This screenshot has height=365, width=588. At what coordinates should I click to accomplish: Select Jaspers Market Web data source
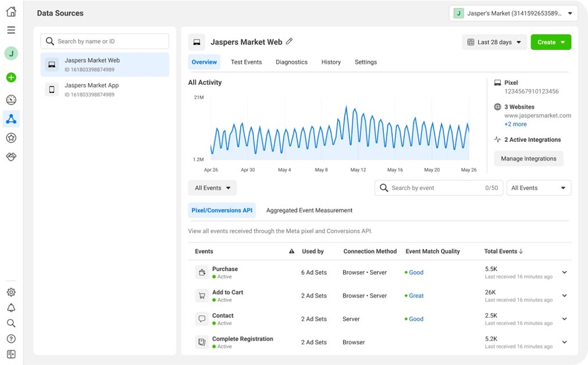tap(105, 65)
